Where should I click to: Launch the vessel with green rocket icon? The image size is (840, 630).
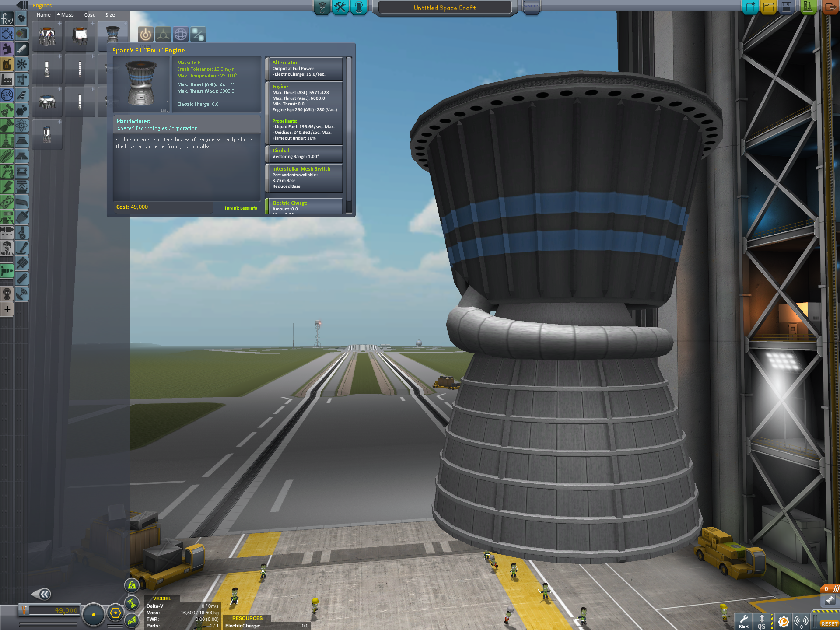coord(808,7)
